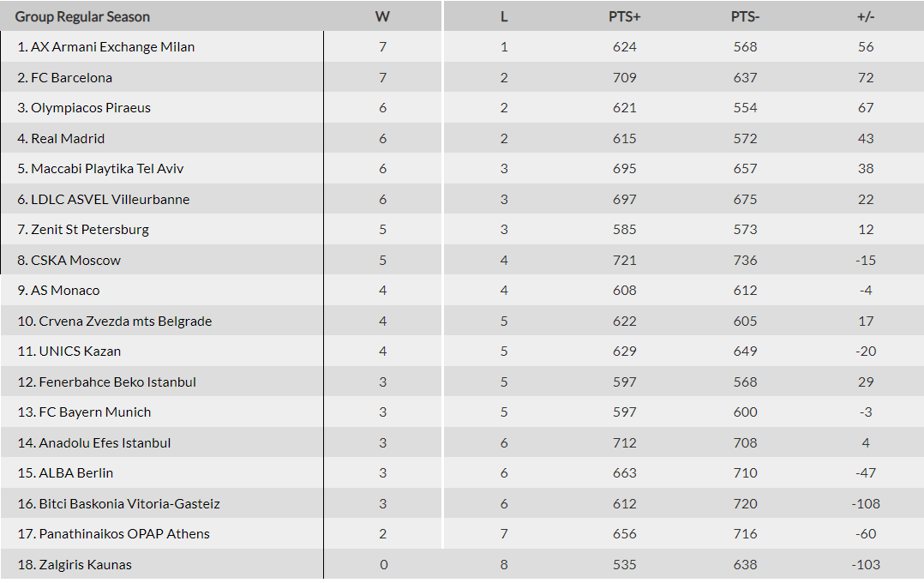Viewport: 924px width, 583px height.
Task: Open Anadolu Efes Istanbul entry
Action: click(105, 443)
